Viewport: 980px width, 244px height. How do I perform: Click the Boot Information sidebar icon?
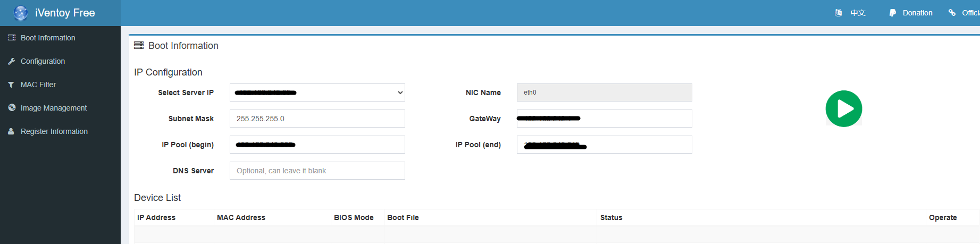(11, 38)
